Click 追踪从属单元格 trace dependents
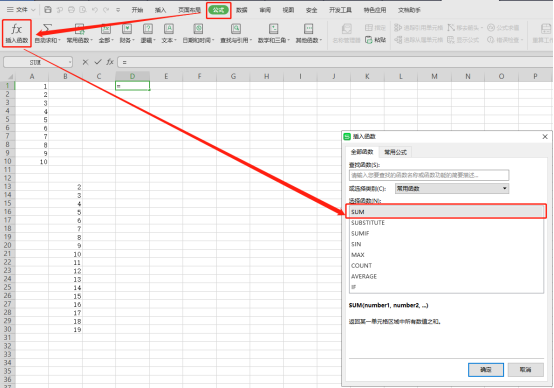554x388 pixels. 418,40
